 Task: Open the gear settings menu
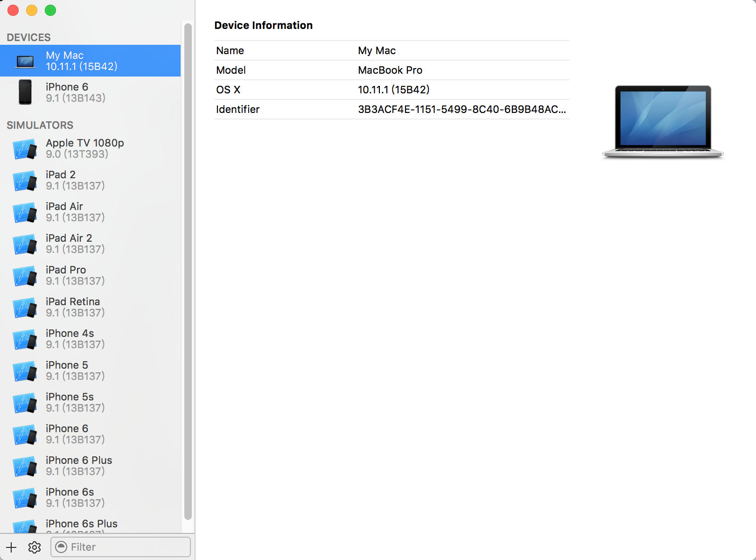click(x=35, y=547)
